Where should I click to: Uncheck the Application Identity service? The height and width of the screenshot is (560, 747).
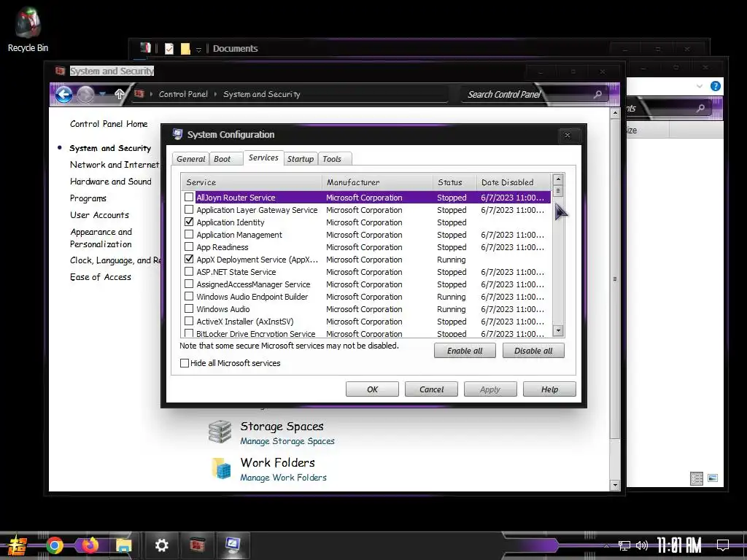[189, 222]
